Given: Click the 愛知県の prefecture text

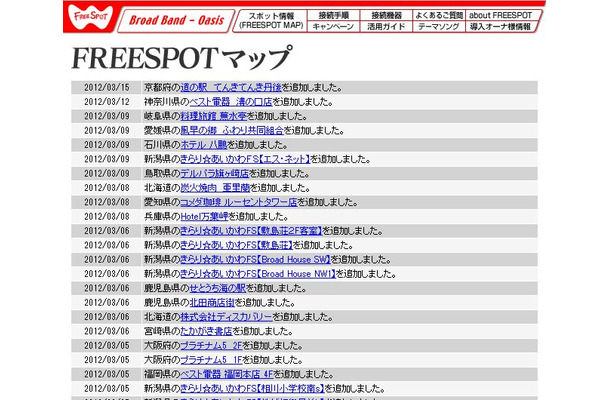Looking at the screenshot, I should [x=162, y=202].
